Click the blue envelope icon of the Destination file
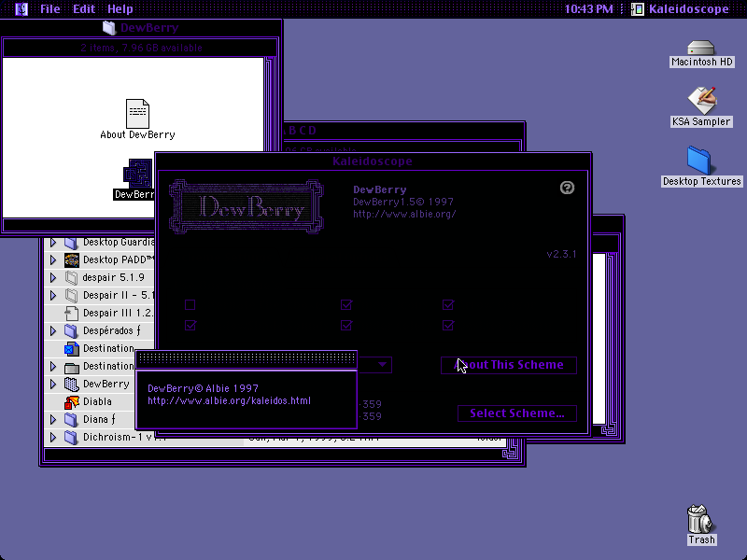This screenshot has width=747, height=560. point(72,348)
